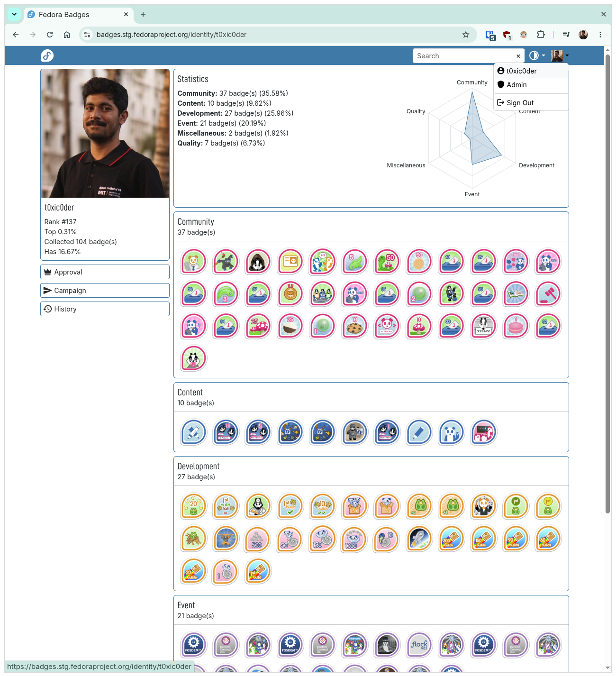Reload the Fedora Badges page
The width and height of the screenshot is (616, 677).
tap(50, 35)
